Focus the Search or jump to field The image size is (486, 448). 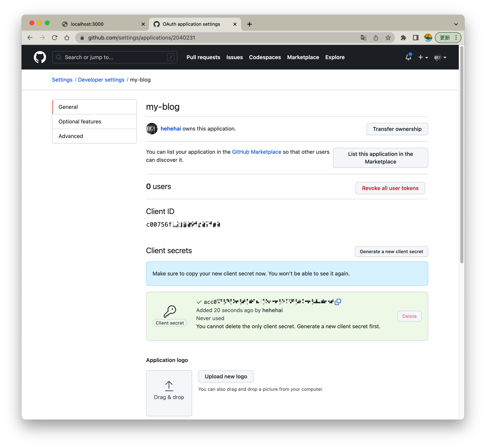coord(115,57)
